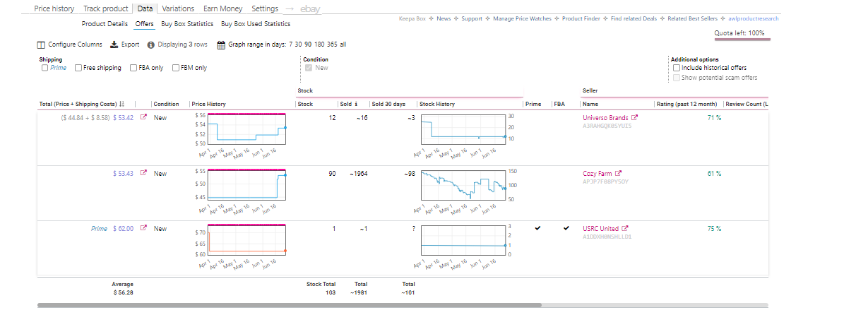
Task: Switch to the Variations tab
Action: 178,8
